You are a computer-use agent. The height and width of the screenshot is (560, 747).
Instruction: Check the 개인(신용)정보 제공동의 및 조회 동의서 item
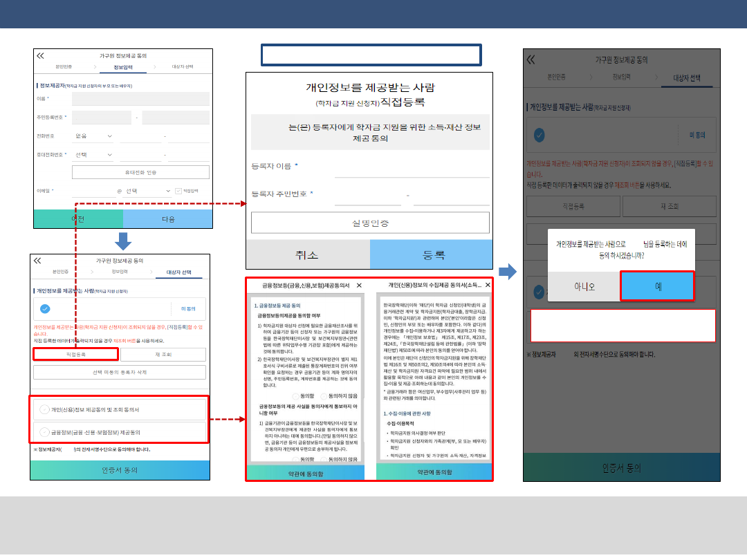(44, 409)
